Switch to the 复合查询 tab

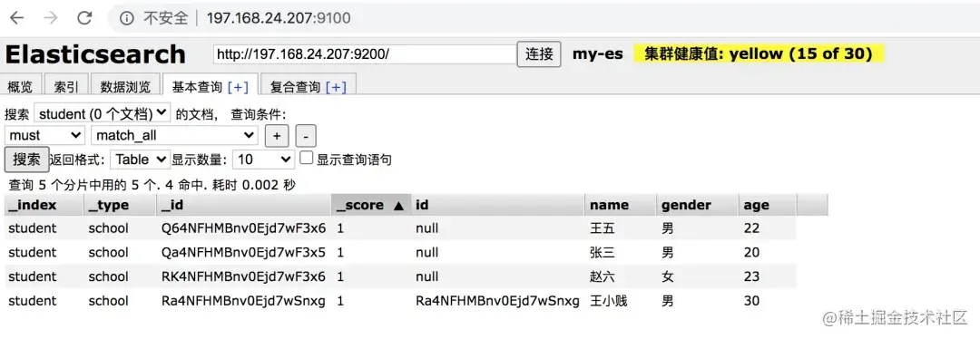pyautogui.click(x=295, y=87)
